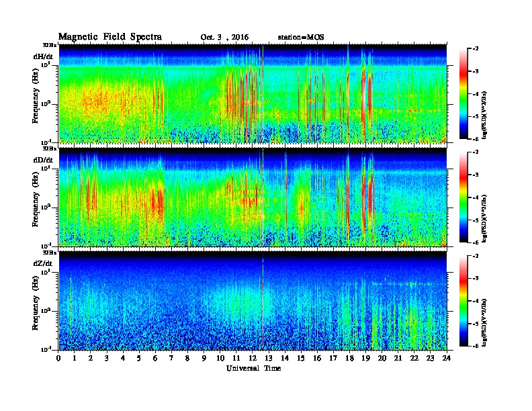
Task: Click the dH/dt spectrogram plot area
Action: [253, 93]
